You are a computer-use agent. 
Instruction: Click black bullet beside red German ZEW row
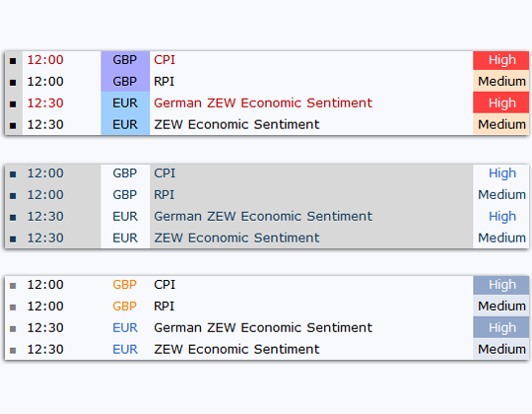13,104
